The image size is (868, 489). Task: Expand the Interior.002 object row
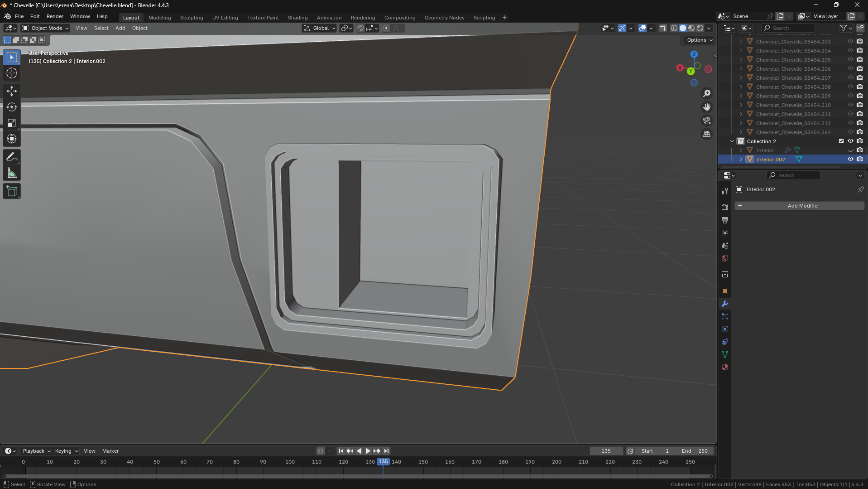(741, 160)
